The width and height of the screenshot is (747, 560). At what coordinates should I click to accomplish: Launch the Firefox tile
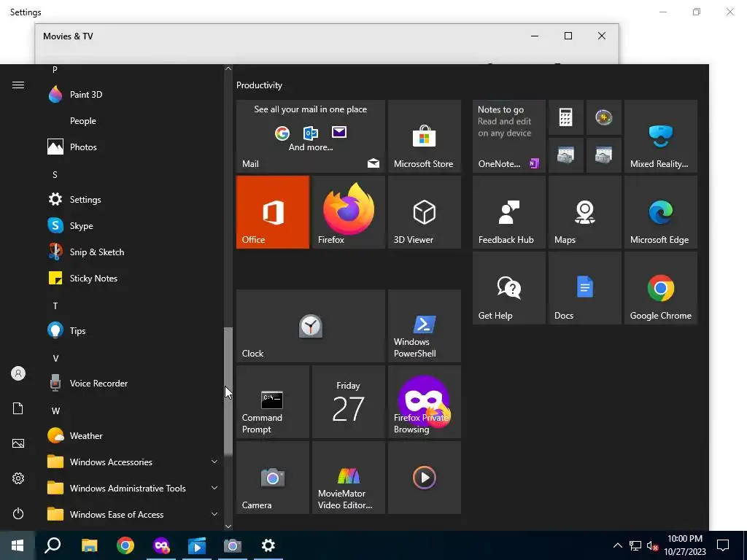click(x=348, y=212)
